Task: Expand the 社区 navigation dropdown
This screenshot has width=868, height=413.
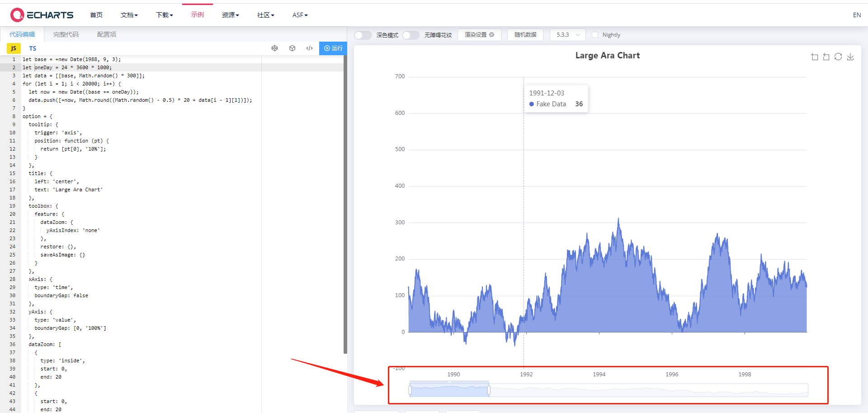Action: [x=265, y=15]
